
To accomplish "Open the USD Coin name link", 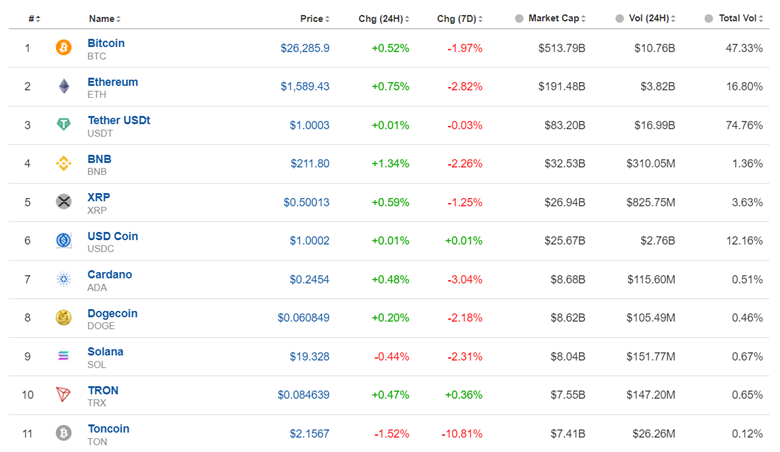I will tap(113, 236).
